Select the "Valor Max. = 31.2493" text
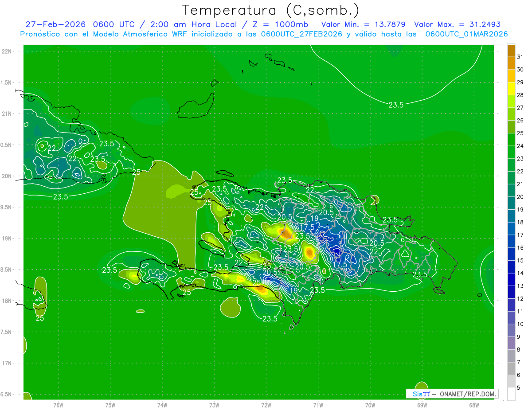Screen dimensions: 532x411 pyautogui.click(x=457, y=24)
